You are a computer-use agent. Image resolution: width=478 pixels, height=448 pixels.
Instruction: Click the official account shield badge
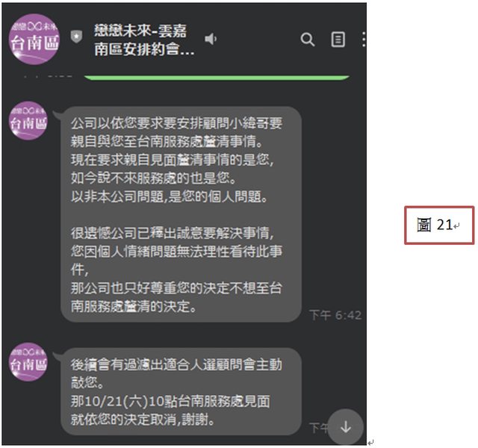coord(76,37)
